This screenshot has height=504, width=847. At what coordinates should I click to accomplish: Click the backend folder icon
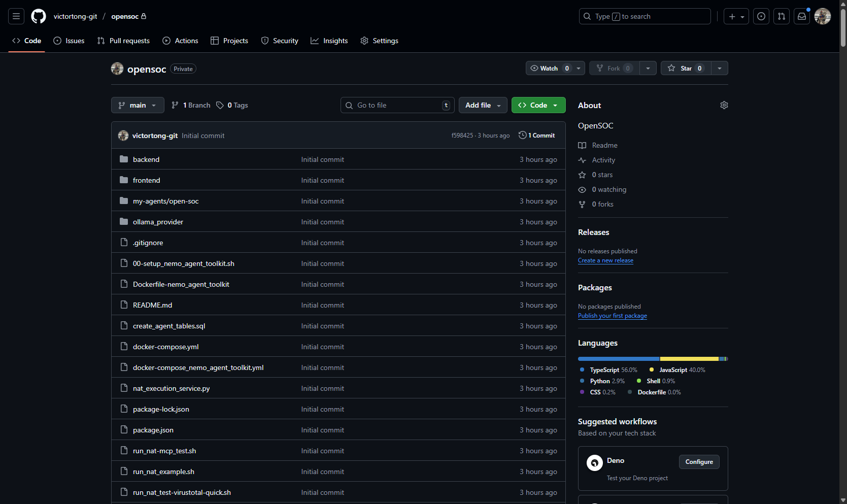point(124,159)
